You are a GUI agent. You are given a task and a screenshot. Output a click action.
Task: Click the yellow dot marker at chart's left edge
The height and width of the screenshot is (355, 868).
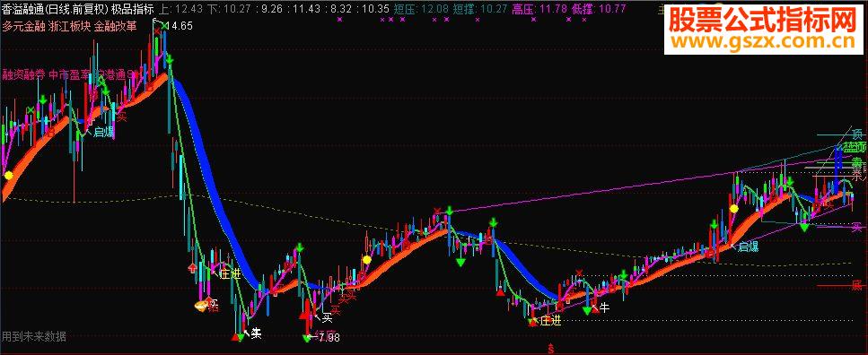[8, 176]
